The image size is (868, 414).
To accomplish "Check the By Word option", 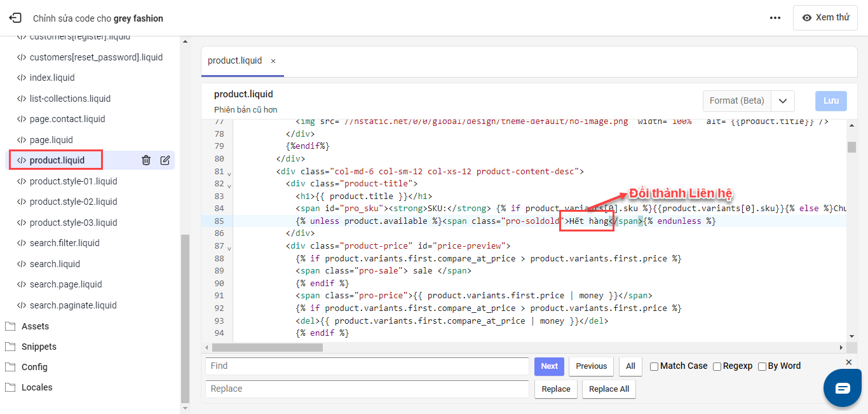I will [763, 366].
